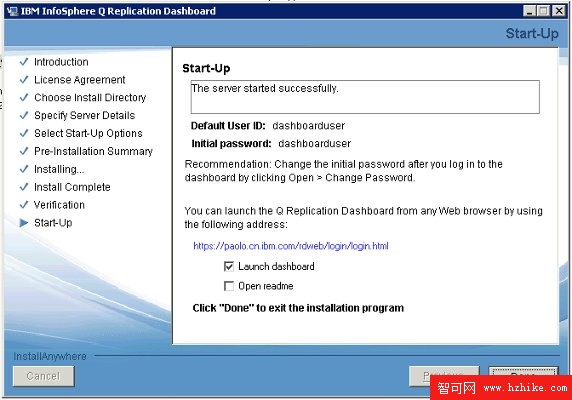Image resolution: width=572 pixels, height=400 pixels.
Task: Enable the Open readme checkbox
Action: click(229, 286)
